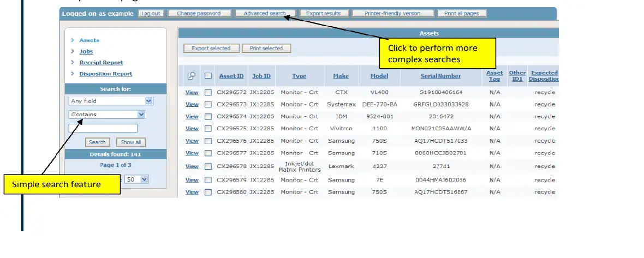Sort table by Serial Number column
This screenshot has height=258, width=644.
(440, 76)
